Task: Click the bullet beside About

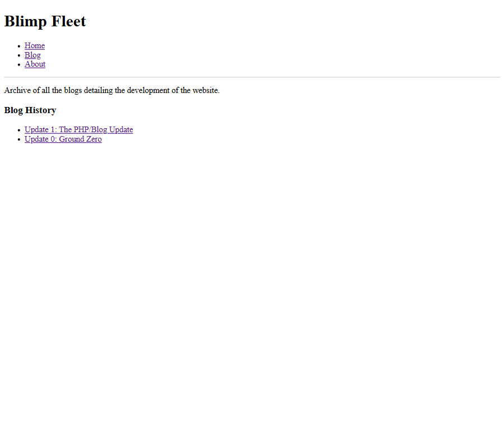Action: coord(19,64)
